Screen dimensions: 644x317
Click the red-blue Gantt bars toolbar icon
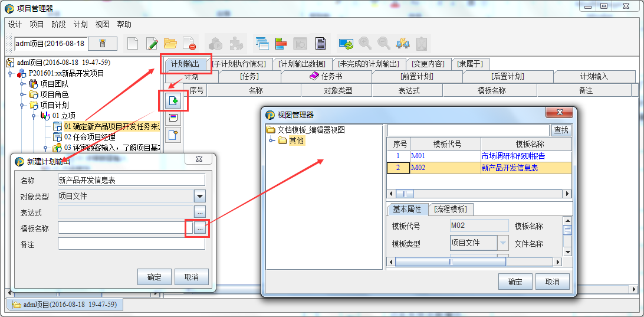point(281,43)
